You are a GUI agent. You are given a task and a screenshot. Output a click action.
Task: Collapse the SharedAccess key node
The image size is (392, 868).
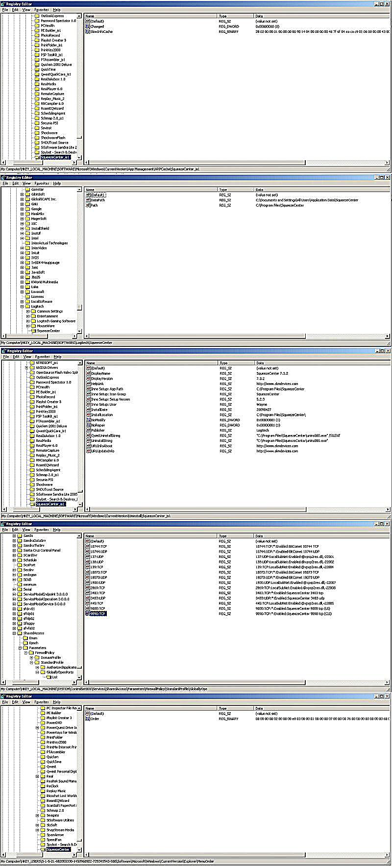[14, 633]
